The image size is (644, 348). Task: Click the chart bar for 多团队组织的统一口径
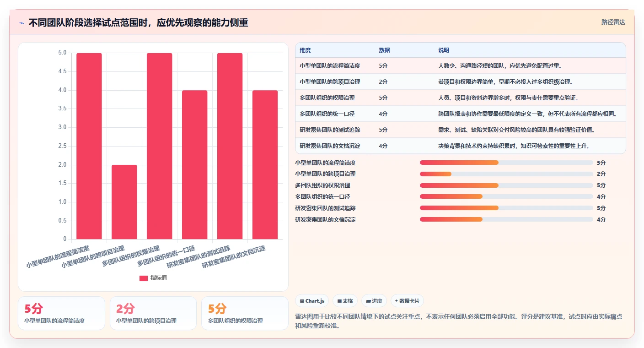click(195, 165)
